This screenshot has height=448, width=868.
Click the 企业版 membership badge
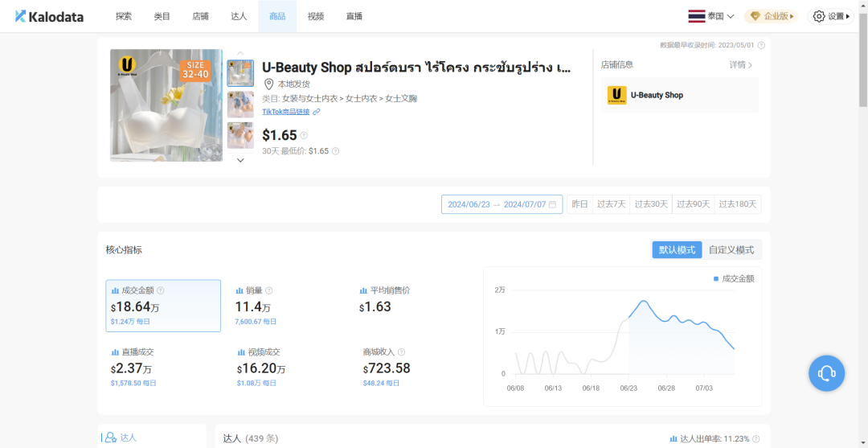point(771,17)
